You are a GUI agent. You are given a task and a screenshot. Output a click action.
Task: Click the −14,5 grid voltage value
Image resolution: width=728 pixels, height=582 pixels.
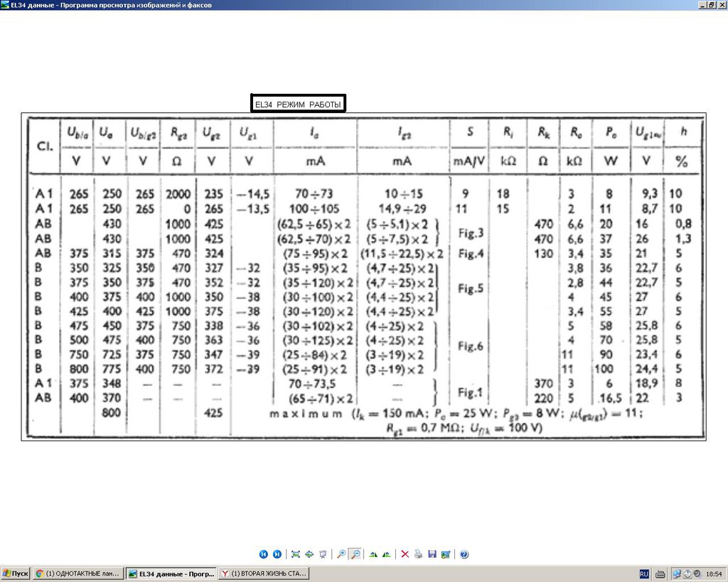coord(253,194)
